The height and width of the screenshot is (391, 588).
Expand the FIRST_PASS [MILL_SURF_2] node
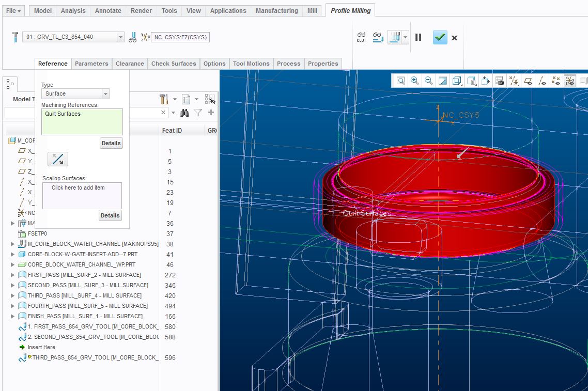tap(12, 275)
